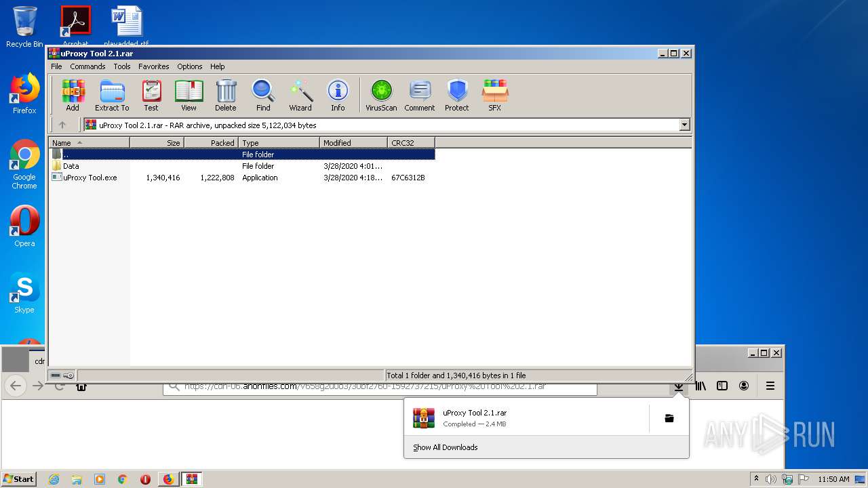
Task: Toggle the Firefox sidebar icon
Action: tap(722, 386)
